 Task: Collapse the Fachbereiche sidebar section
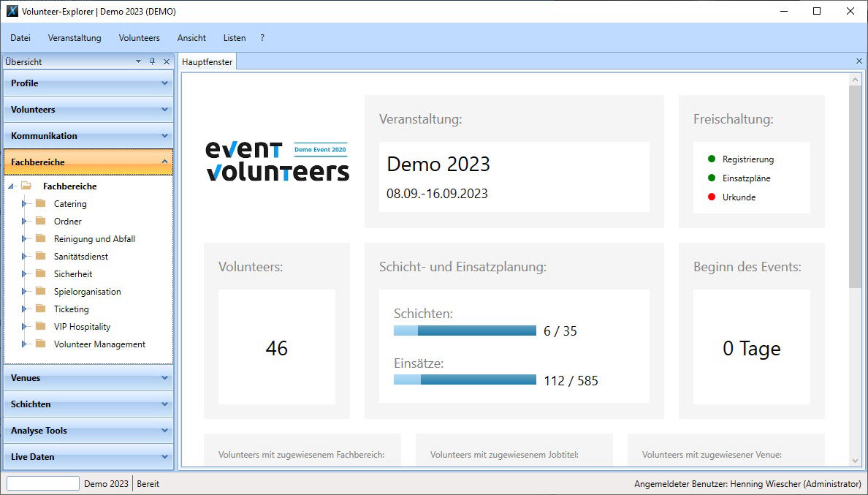88,162
